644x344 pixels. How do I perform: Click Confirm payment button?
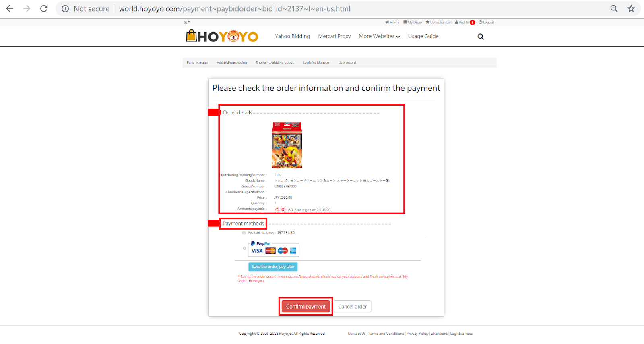(x=306, y=307)
